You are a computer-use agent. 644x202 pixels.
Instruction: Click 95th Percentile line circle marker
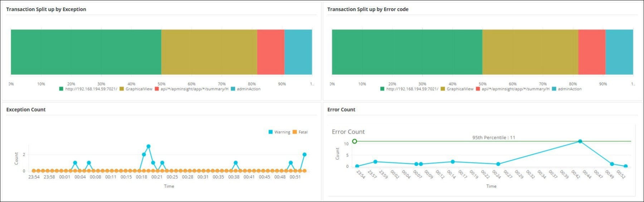(355, 141)
